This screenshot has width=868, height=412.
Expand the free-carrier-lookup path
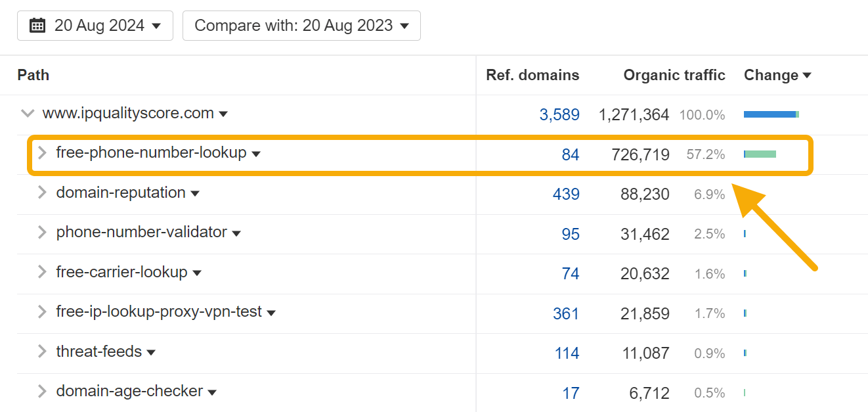click(42, 273)
